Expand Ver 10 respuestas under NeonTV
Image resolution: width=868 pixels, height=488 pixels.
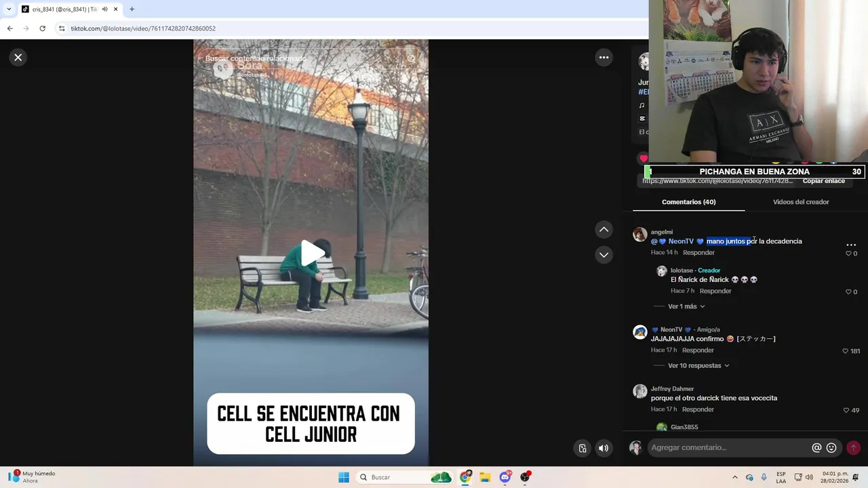[x=698, y=366]
